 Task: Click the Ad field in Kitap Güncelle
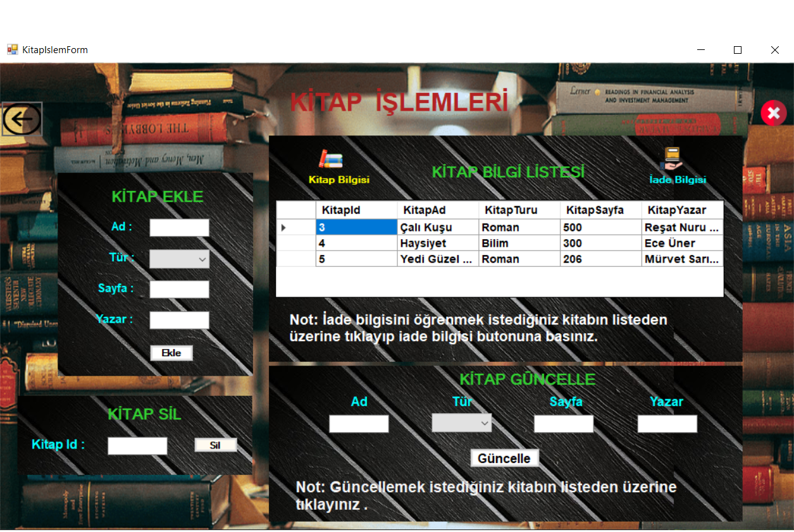[358, 423]
